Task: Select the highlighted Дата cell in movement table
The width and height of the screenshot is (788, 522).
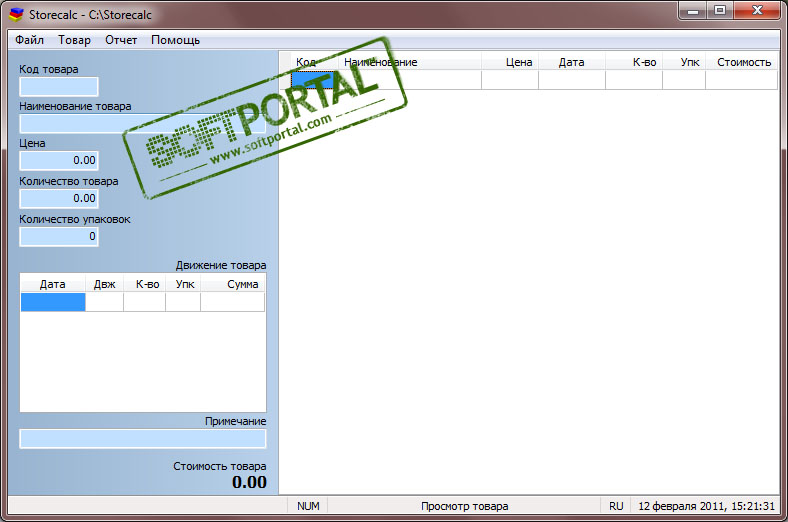Action: coord(53,302)
